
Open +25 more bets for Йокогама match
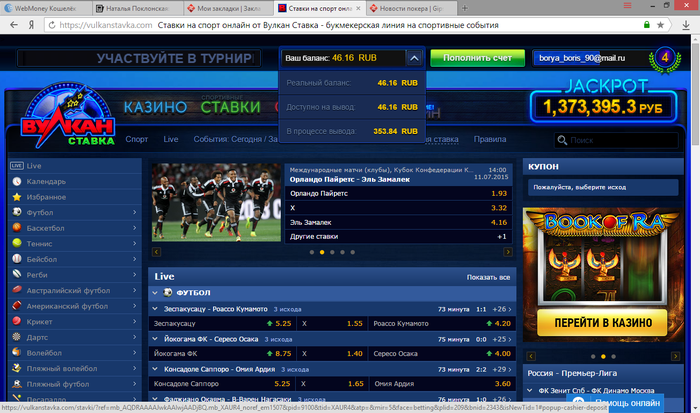pos(502,339)
